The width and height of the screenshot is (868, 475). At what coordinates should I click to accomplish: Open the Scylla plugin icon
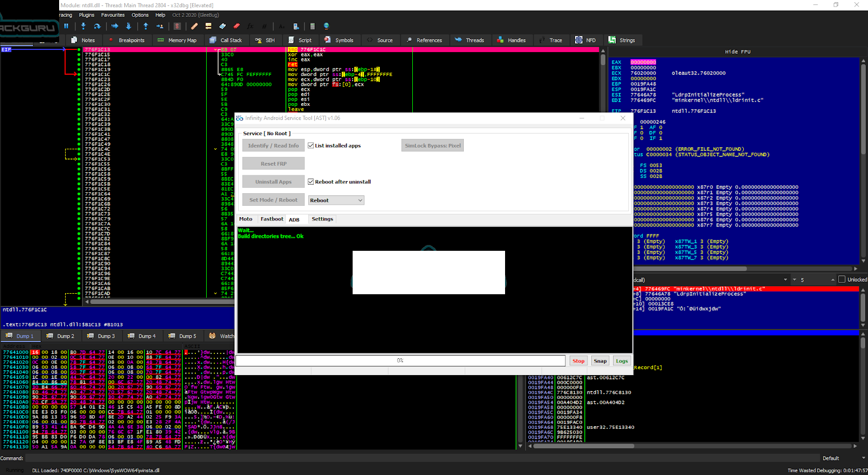[x=177, y=26]
